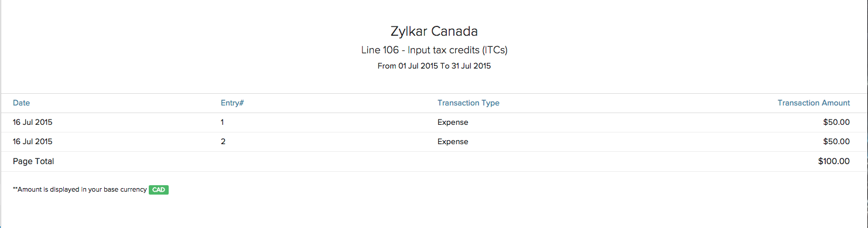Select the Expense type in second row
This screenshot has height=228, width=868.
[x=453, y=142]
